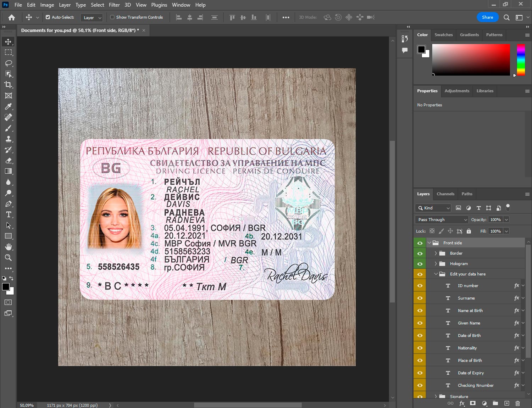
Task: Click the layer Opacity value field
Action: coord(495,219)
